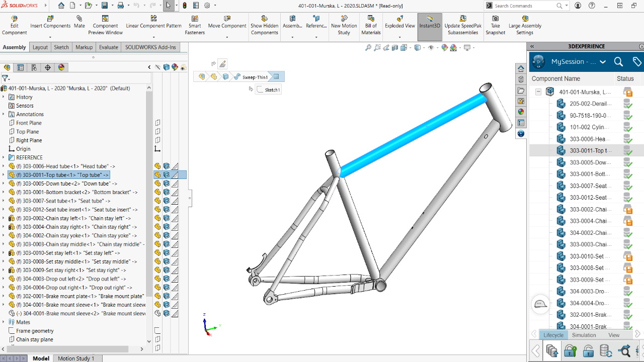Viewport: 644px width, 362px height.
Task: Toggle transparency for Down tube row
Action: 175,184
